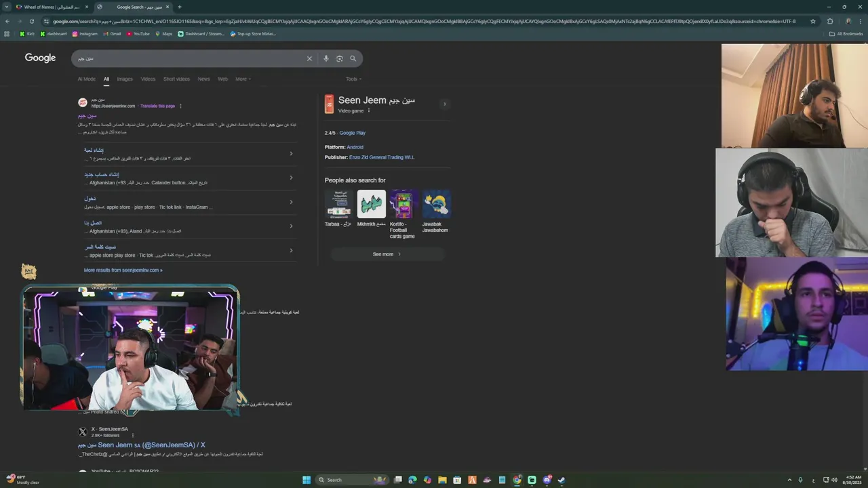Open Steam from the taskbar
Screen dimensions: 868x488
pos(561,480)
